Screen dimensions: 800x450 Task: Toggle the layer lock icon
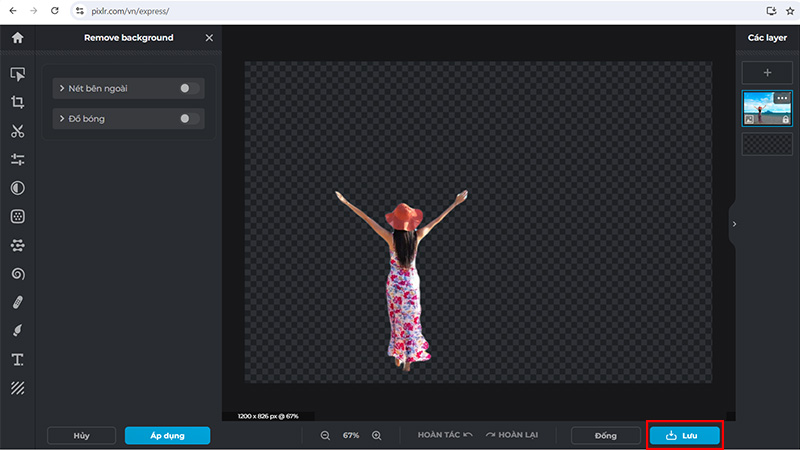786,119
